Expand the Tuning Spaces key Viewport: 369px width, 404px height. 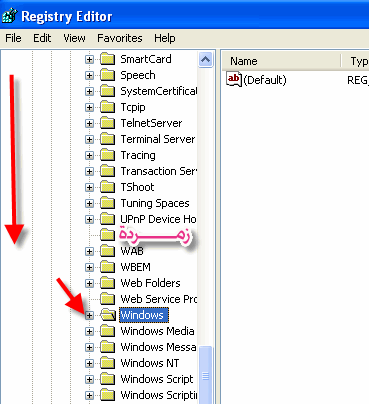[89, 203]
